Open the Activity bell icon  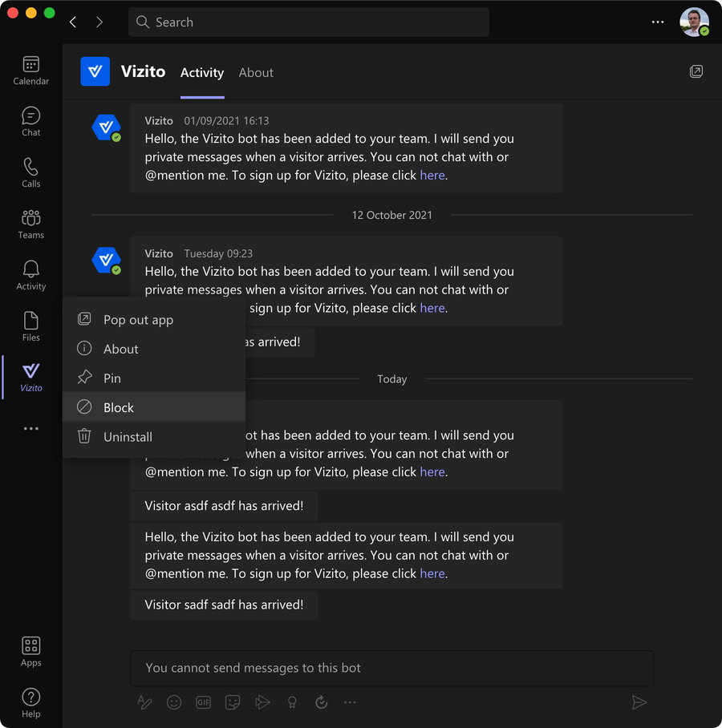click(30, 275)
